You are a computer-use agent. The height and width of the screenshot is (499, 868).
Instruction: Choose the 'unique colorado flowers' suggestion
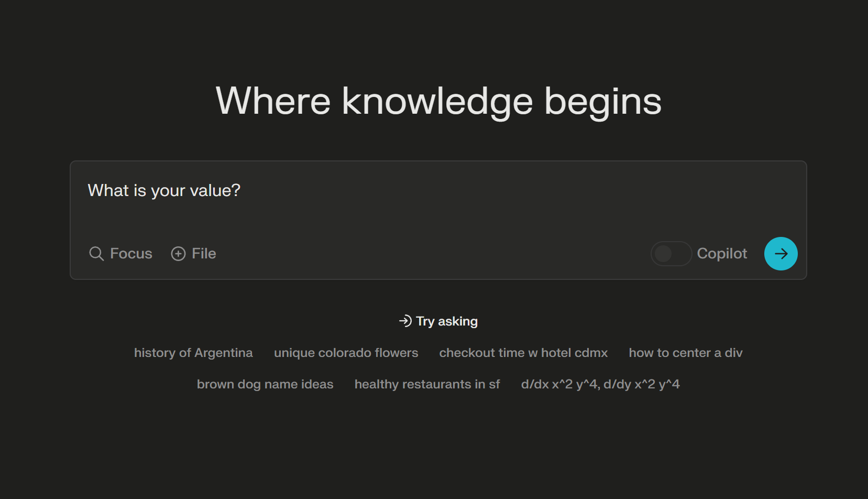click(346, 353)
